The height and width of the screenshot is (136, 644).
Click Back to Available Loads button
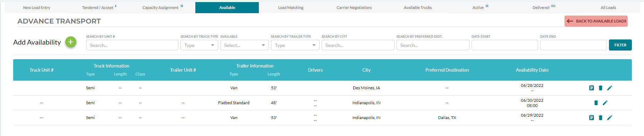click(596, 21)
